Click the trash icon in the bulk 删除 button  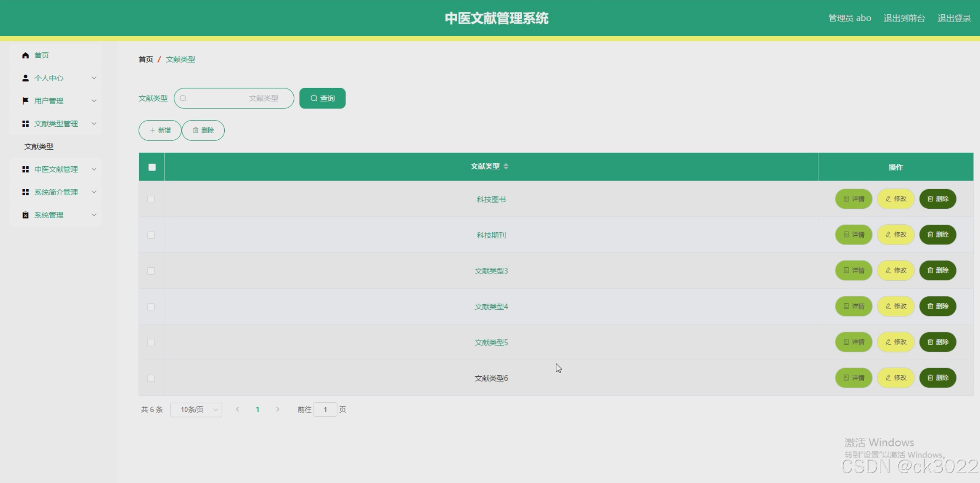196,130
